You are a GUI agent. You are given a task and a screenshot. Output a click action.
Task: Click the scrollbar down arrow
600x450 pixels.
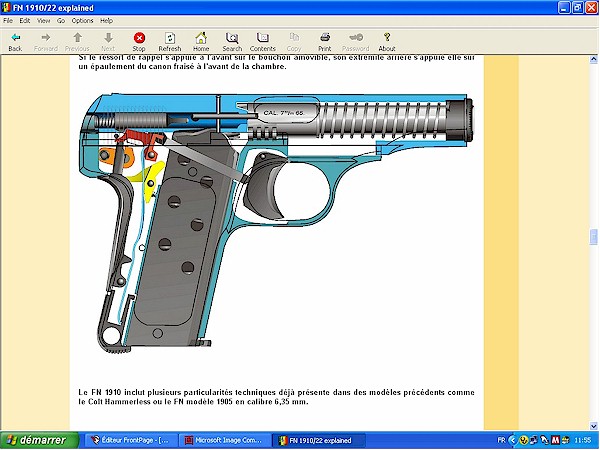593,426
